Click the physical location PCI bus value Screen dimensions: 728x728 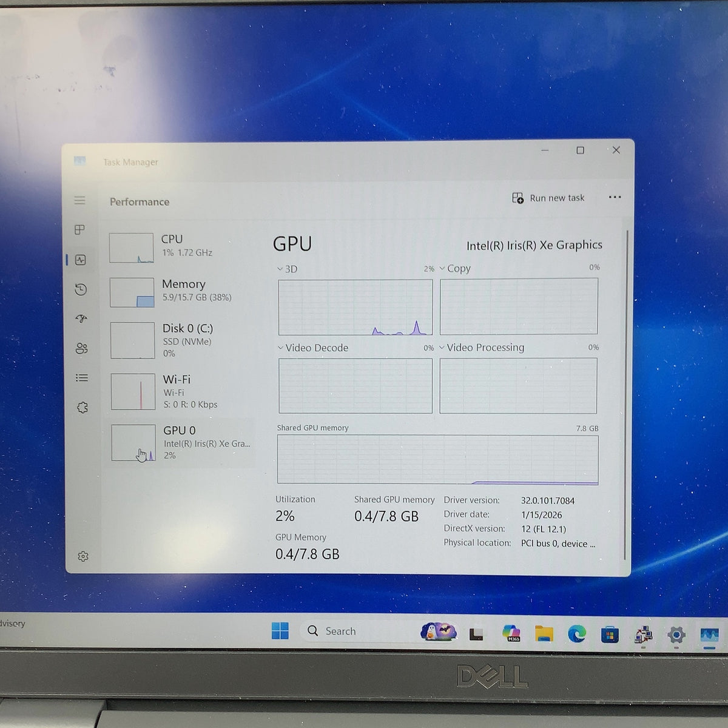pos(558,544)
